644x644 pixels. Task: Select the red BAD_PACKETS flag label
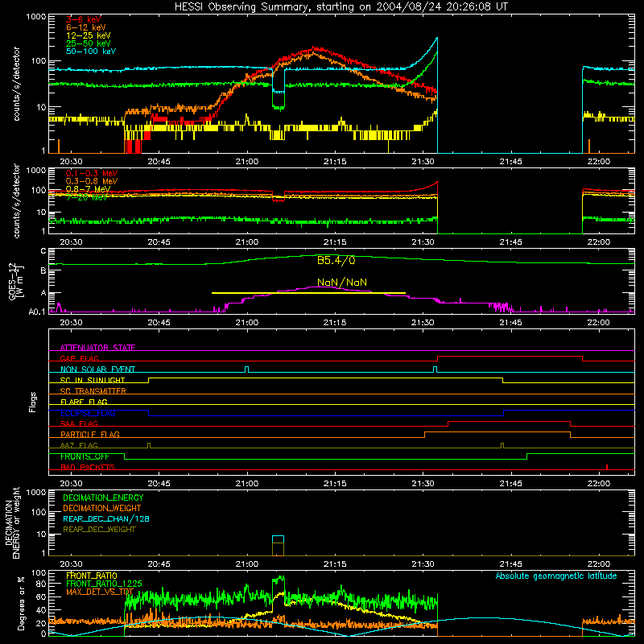(88, 467)
